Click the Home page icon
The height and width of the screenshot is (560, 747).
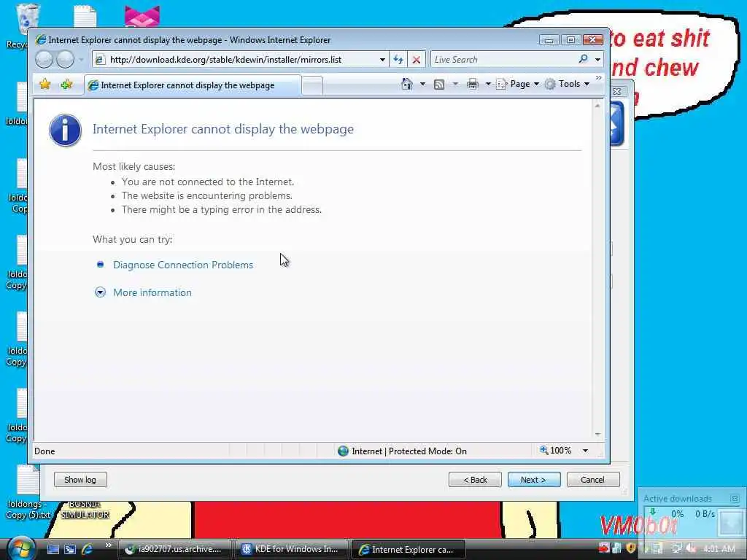click(x=407, y=84)
